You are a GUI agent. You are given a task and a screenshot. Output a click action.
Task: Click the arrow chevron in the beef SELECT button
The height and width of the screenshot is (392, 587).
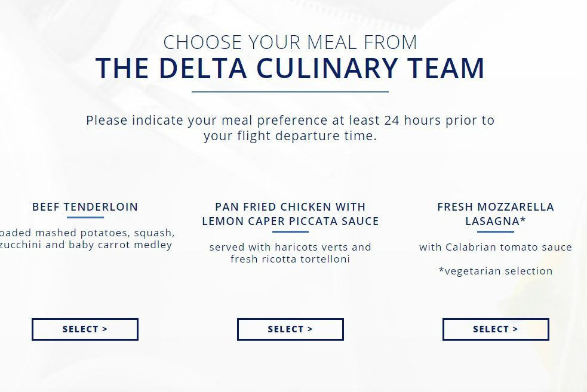coord(105,329)
